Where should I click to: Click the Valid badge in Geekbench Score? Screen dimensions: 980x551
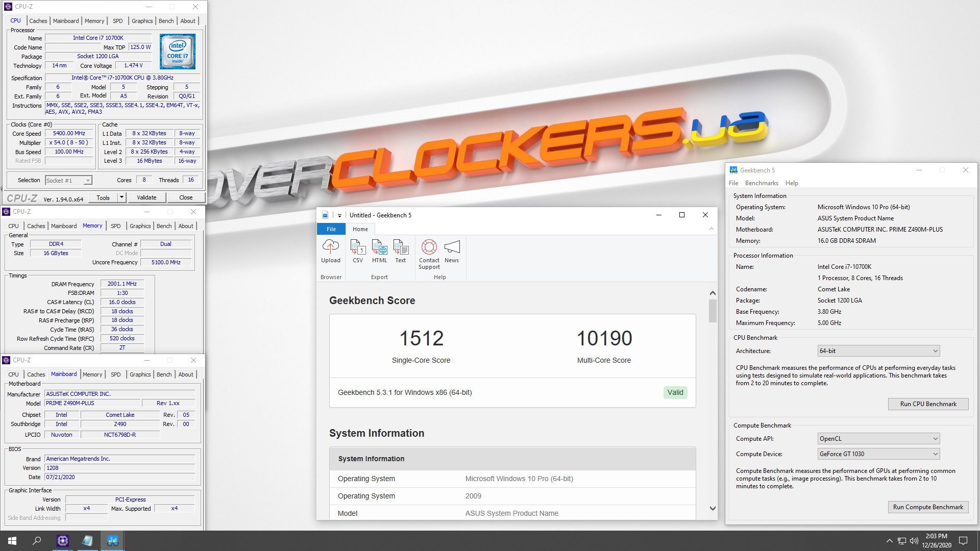(675, 392)
